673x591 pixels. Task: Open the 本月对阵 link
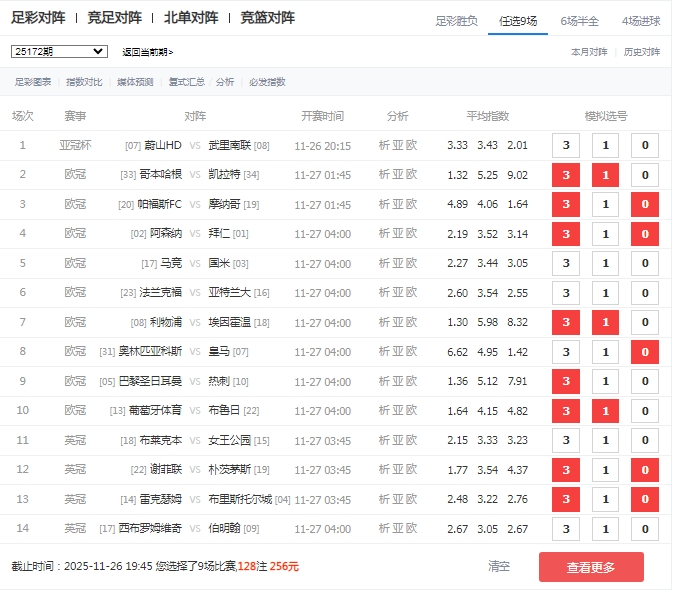click(589, 51)
